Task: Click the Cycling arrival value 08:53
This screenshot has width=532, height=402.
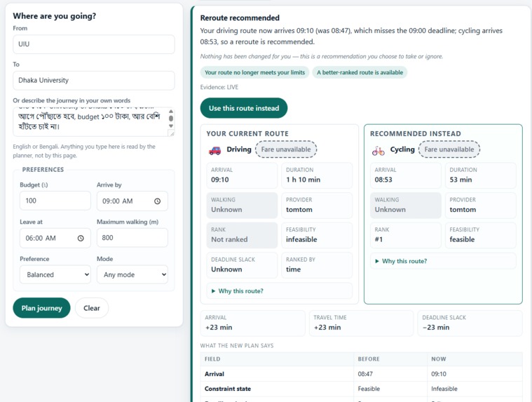Action: (x=383, y=180)
